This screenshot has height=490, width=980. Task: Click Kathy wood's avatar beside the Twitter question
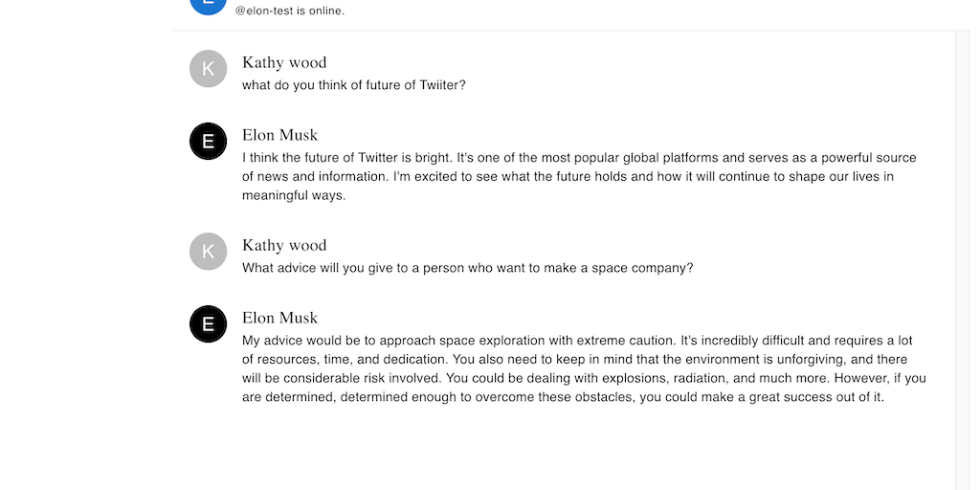coord(208,69)
